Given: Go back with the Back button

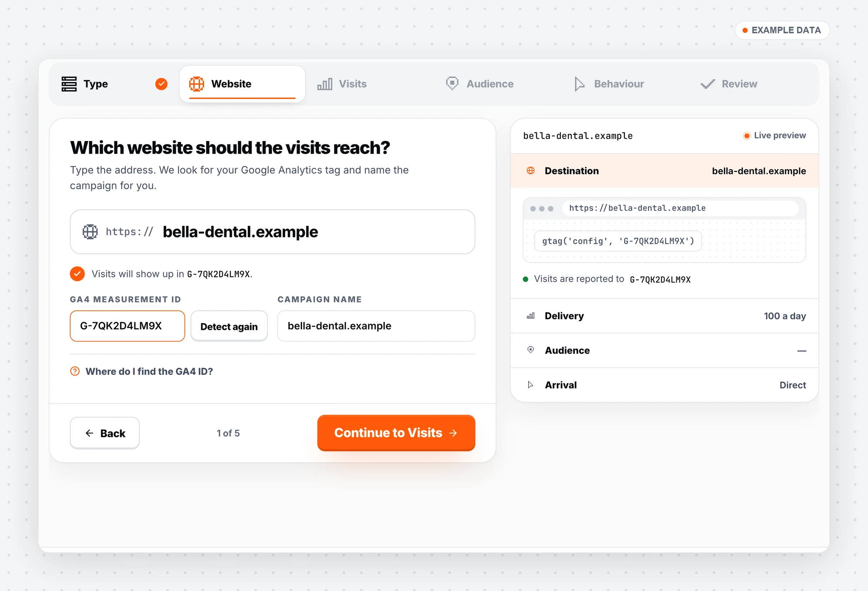Looking at the screenshot, I should click(105, 433).
